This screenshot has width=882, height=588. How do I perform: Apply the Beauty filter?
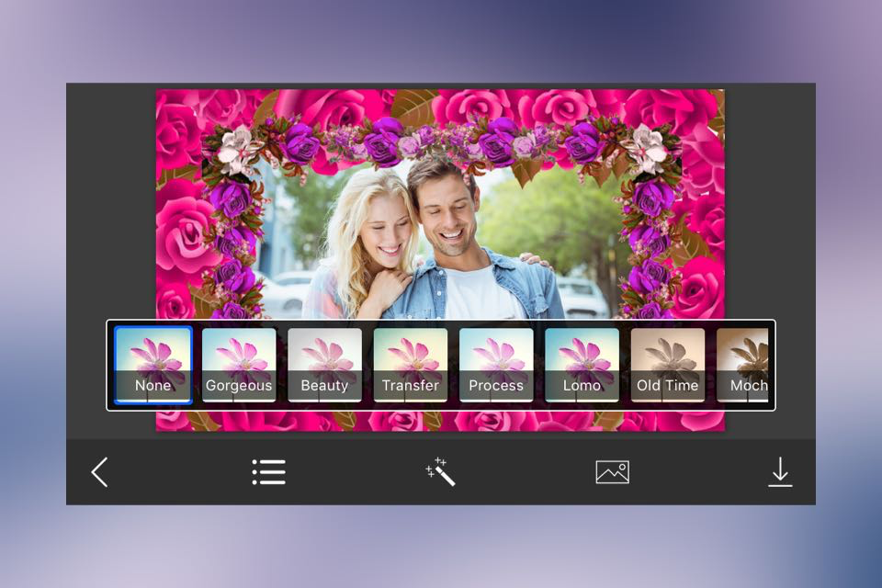point(324,365)
